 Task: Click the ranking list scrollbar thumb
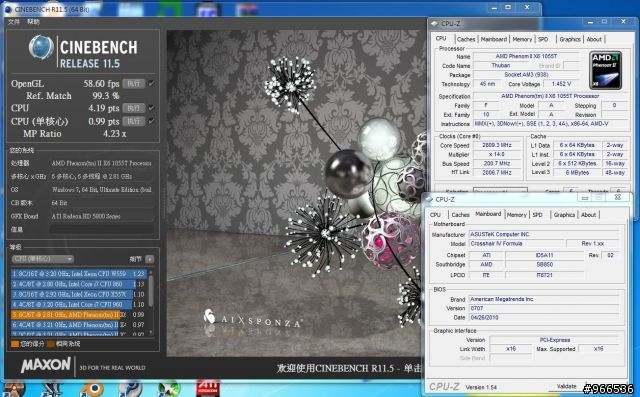pos(151,291)
